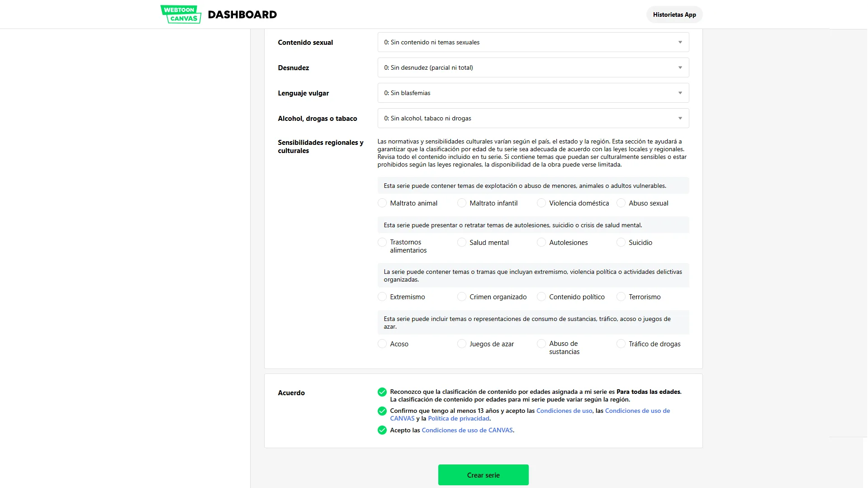Image resolution: width=868 pixels, height=488 pixels.
Task: Check the Crimen organizado option
Action: pos(462,297)
